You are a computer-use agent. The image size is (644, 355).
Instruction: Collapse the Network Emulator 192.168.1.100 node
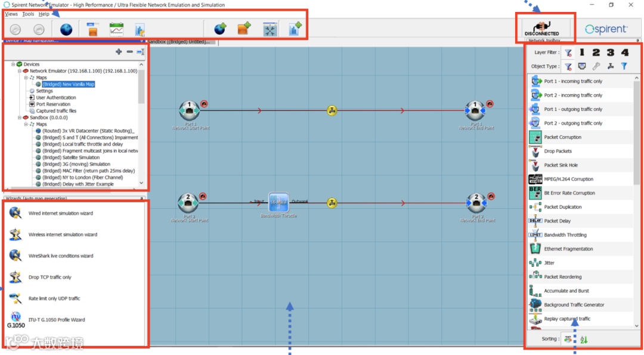pos(19,71)
